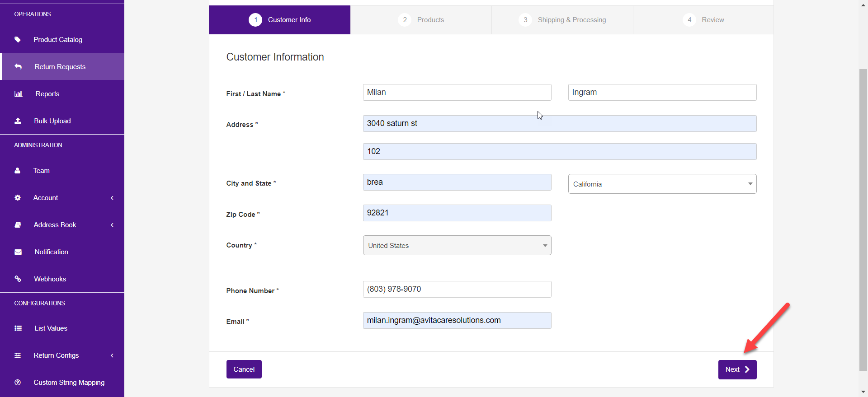Image resolution: width=868 pixels, height=397 pixels.
Task: Click the page vertical scrollbar
Action: click(863, 220)
